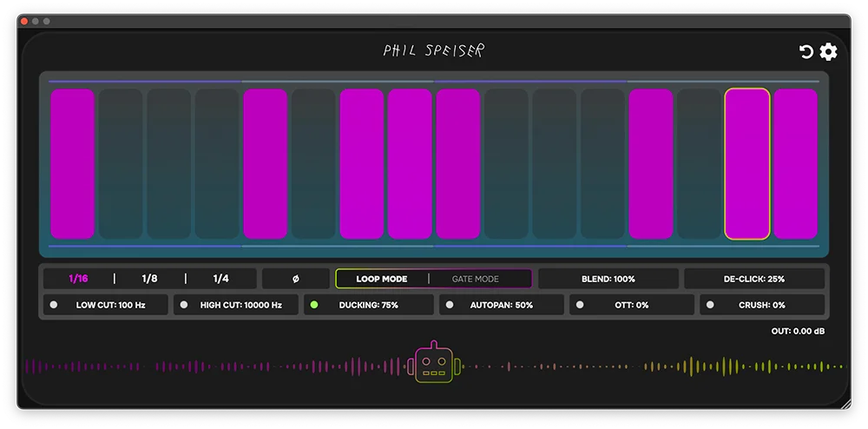Click the undo/reset arrow icon

point(806,52)
